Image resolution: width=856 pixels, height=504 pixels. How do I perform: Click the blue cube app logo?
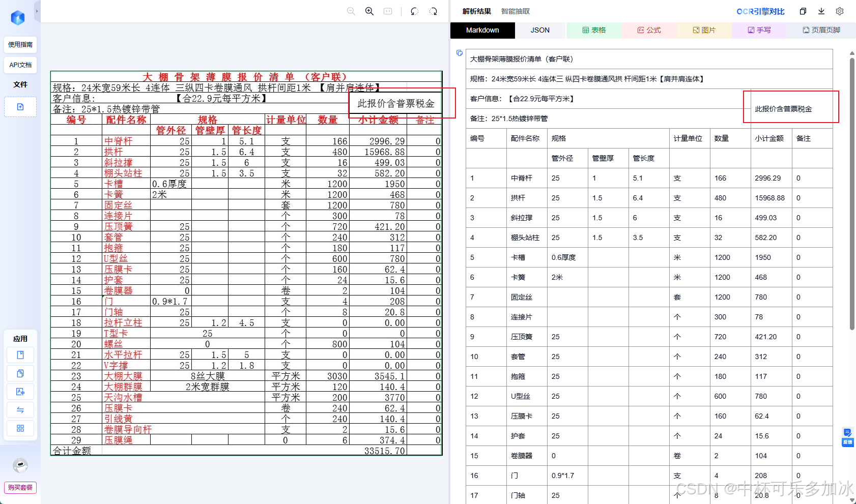[18, 18]
